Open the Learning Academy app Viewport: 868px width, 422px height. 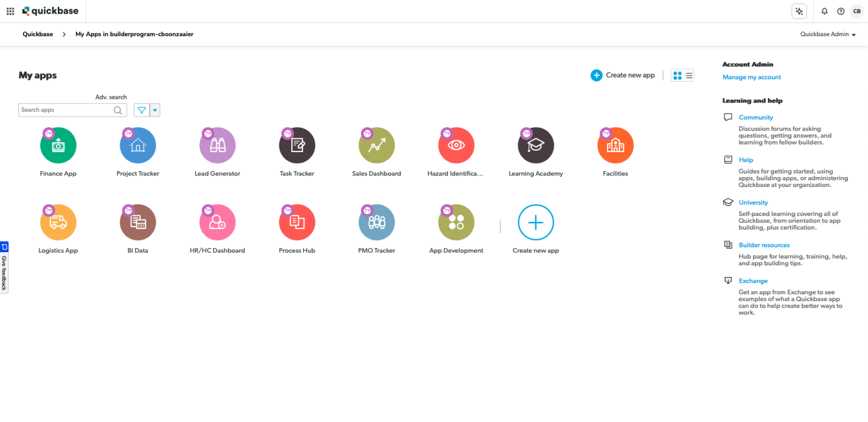coord(535,144)
